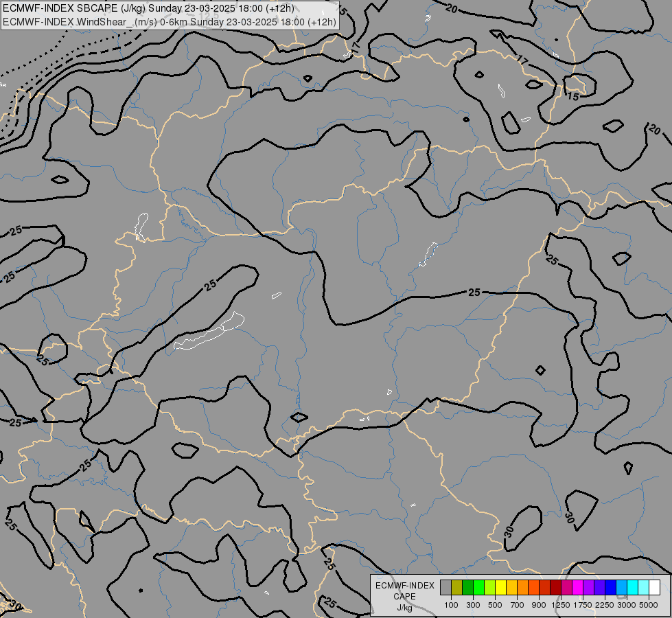Click the CAPE text in legend

pos(404,597)
